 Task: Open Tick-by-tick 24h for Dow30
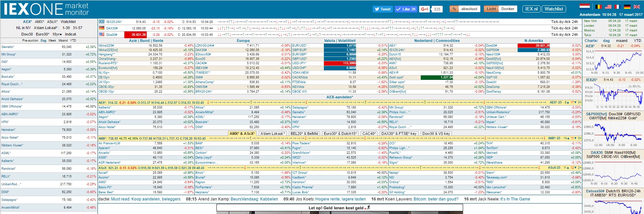[564, 34]
